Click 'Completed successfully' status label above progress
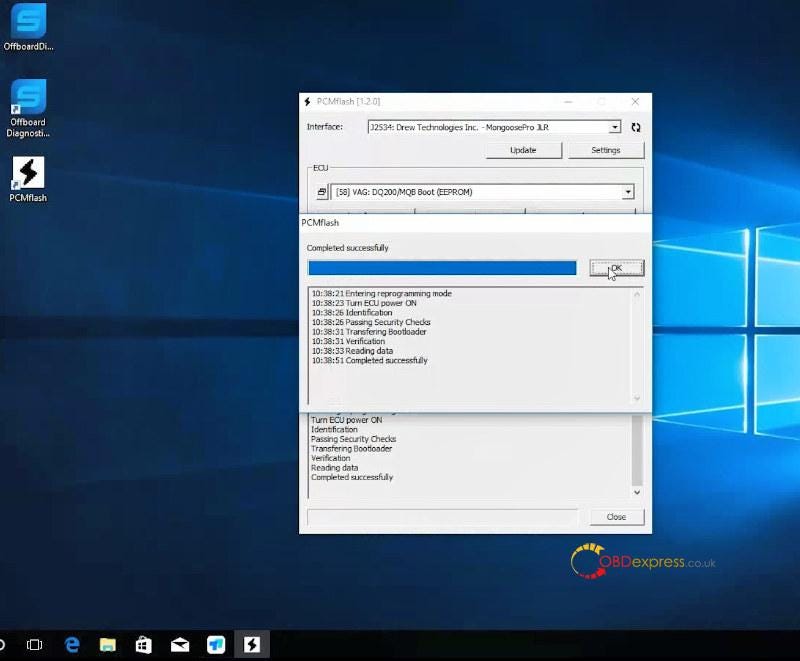800x661 pixels. [347, 248]
